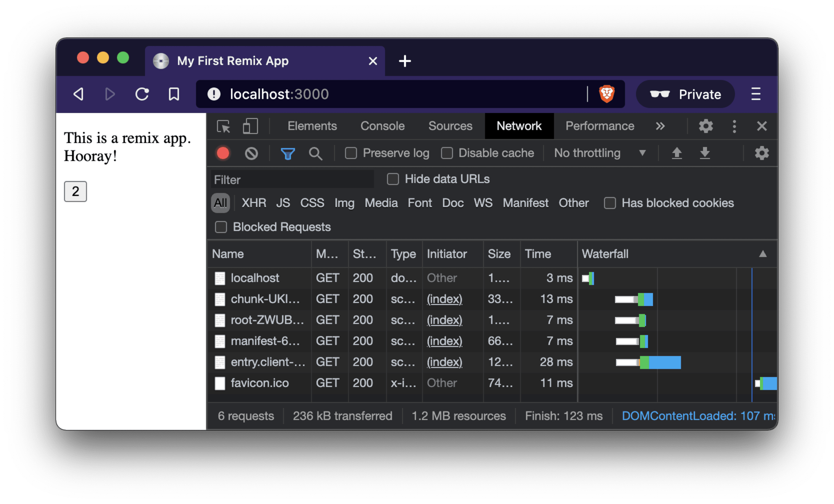Image resolution: width=834 pixels, height=504 pixels.
Task: Export HAR file download icon
Action: tap(705, 153)
